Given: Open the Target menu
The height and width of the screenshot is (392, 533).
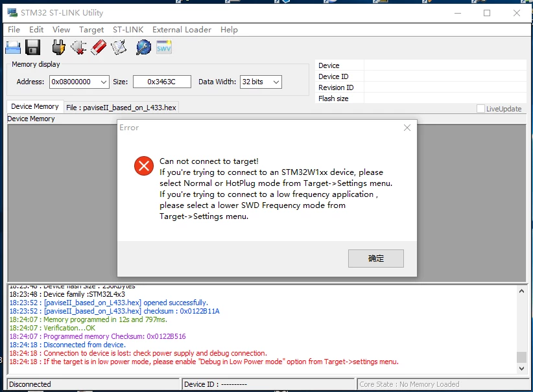Looking at the screenshot, I should 91,30.
